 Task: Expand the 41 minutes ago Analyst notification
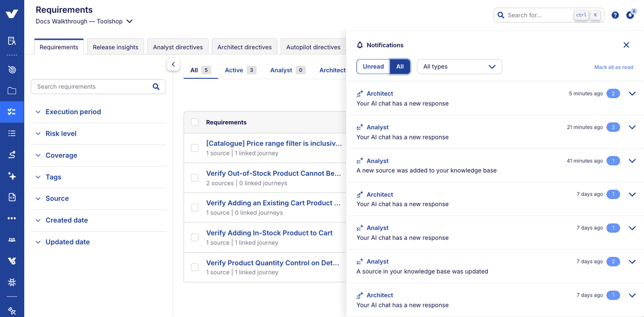tap(632, 161)
